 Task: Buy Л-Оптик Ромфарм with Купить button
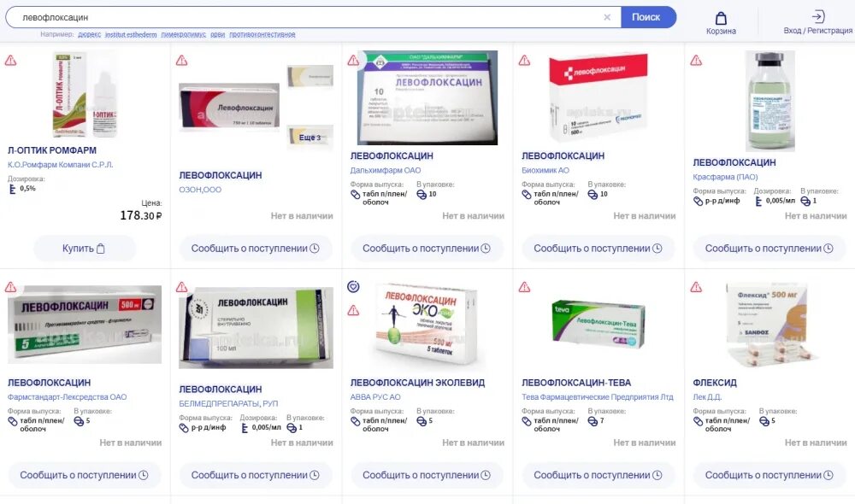84,249
